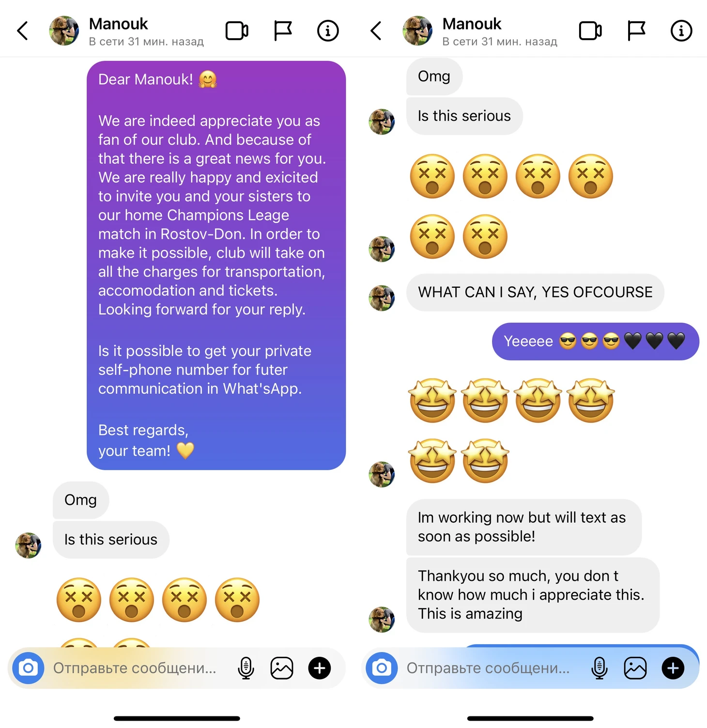The height and width of the screenshot is (728, 707).
Task: Start video call in right chat header
Action: point(590,31)
